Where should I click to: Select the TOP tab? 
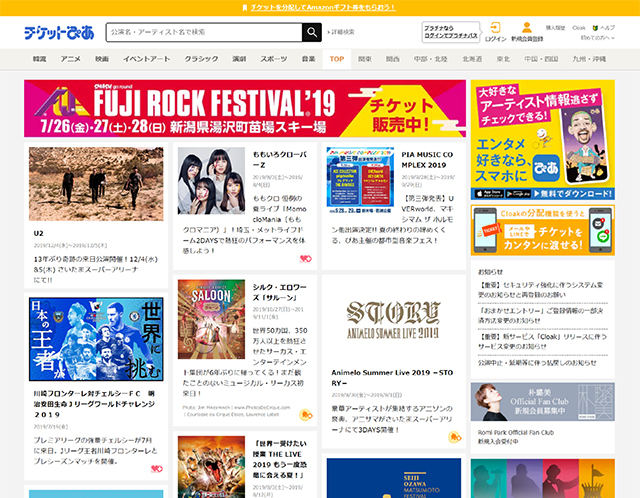coord(337,59)
